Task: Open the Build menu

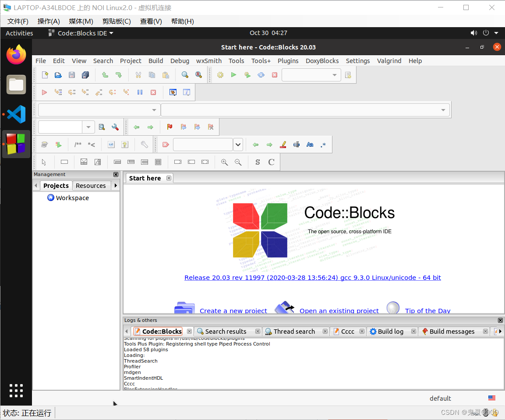Action: click(156, 61)
